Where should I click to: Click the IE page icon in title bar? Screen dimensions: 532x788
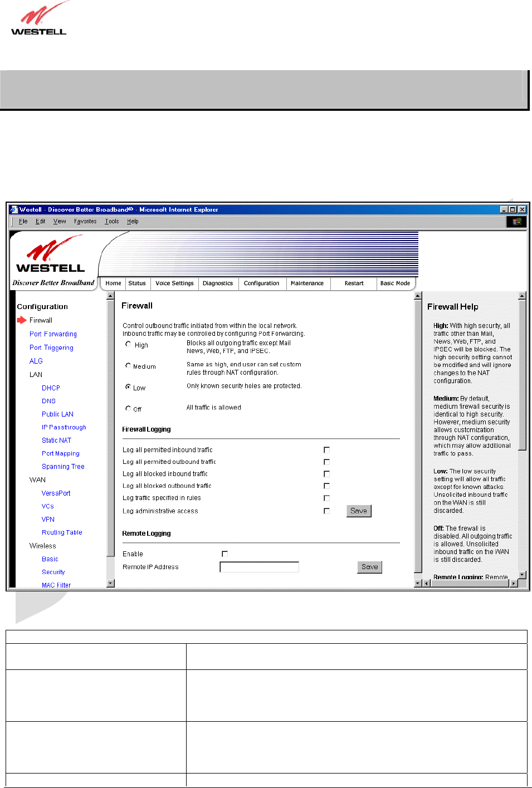14,209
